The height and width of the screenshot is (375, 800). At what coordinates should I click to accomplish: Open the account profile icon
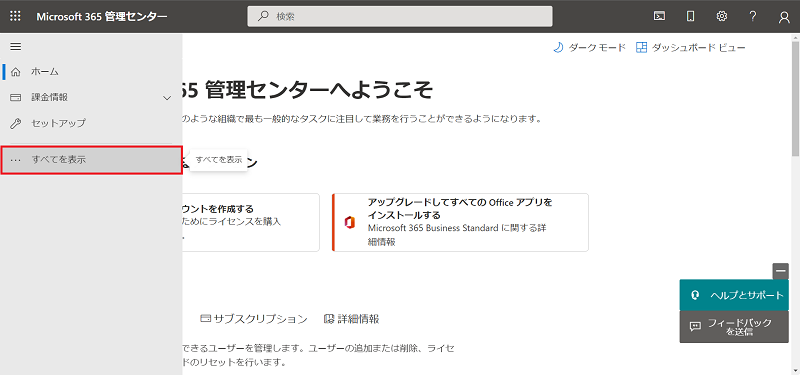tap(784, 17)
